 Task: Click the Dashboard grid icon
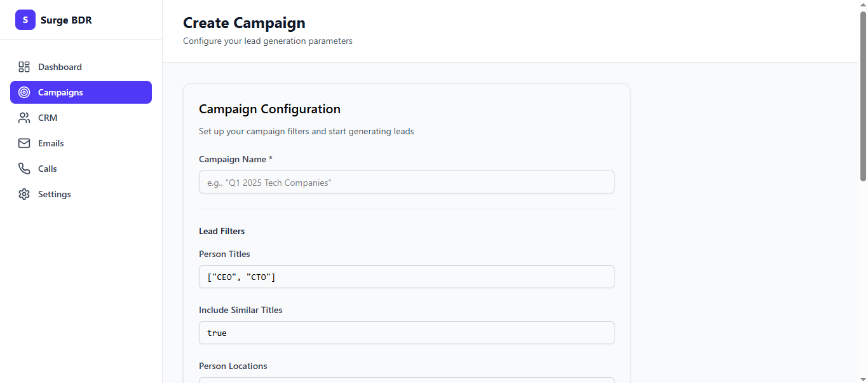point(24,67)
